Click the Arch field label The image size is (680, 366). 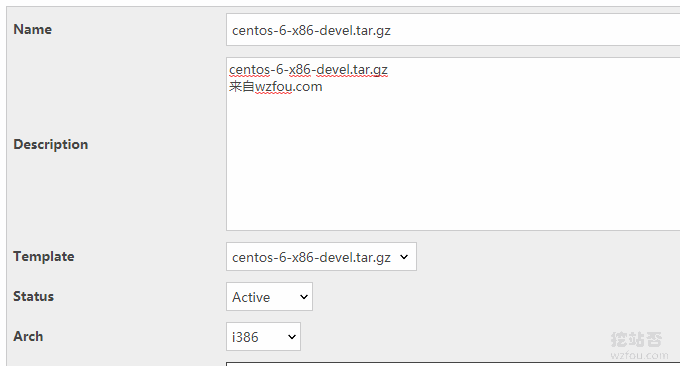[x=28, y=336]
